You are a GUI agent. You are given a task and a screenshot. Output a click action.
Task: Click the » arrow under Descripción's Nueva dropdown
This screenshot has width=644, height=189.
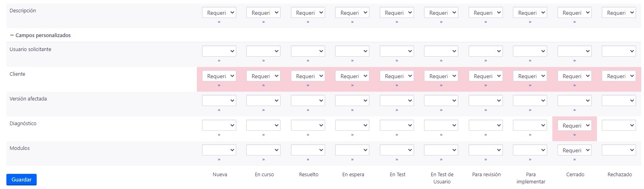click(x=219, y=22)
